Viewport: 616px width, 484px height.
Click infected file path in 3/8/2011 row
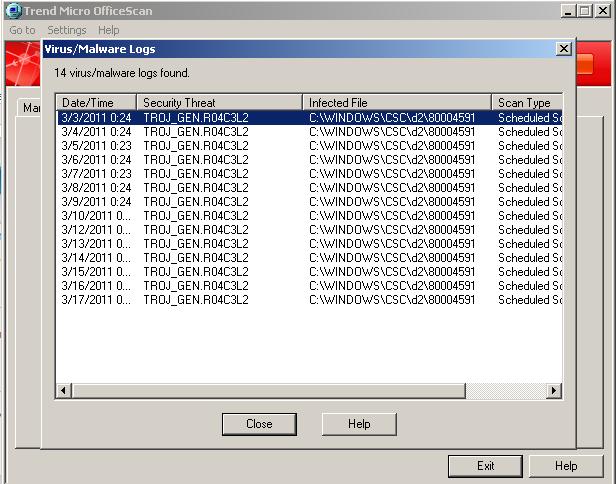tap(392, 188)
